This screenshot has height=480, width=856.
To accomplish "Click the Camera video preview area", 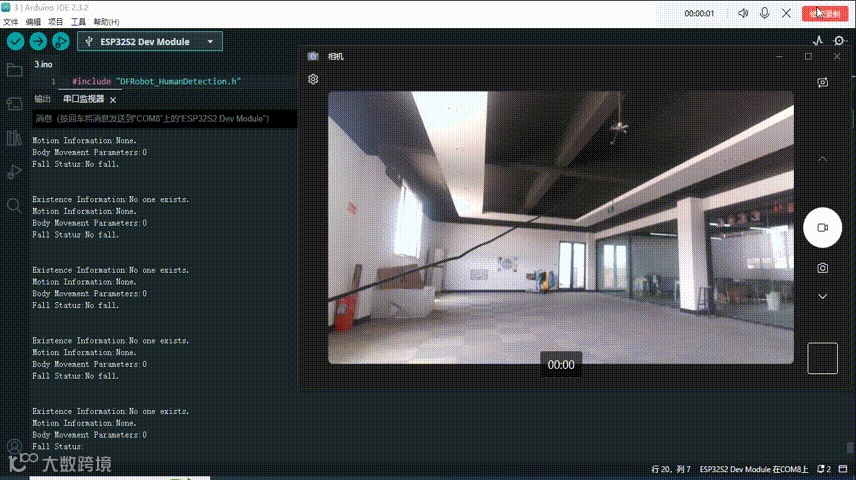I will tap(561, 227).
